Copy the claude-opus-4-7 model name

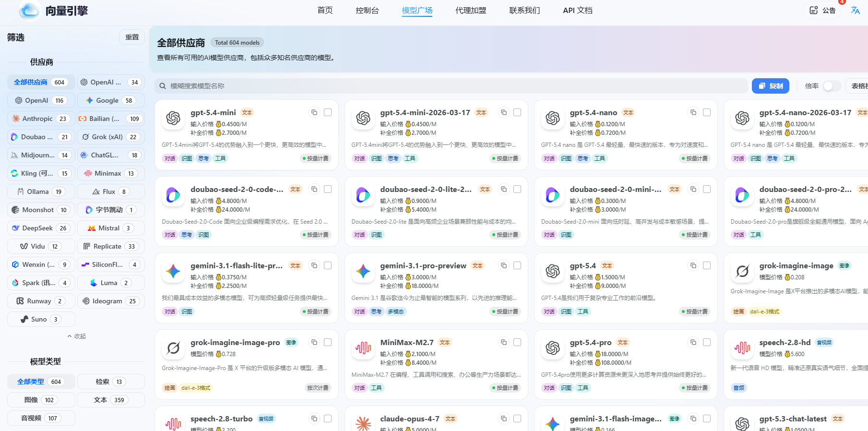tap(504, 419)
